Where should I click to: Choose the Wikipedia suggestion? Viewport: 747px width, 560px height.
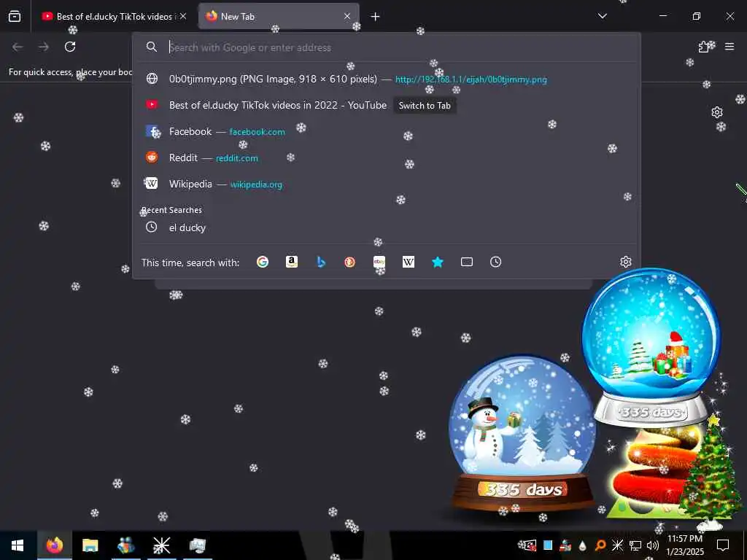pos(387,184)
